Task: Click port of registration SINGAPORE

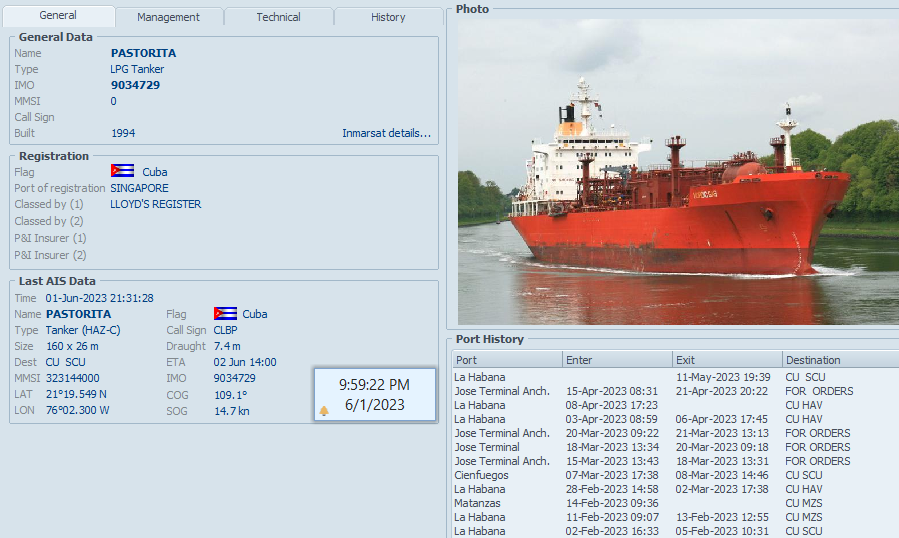Action: [139, 188]
